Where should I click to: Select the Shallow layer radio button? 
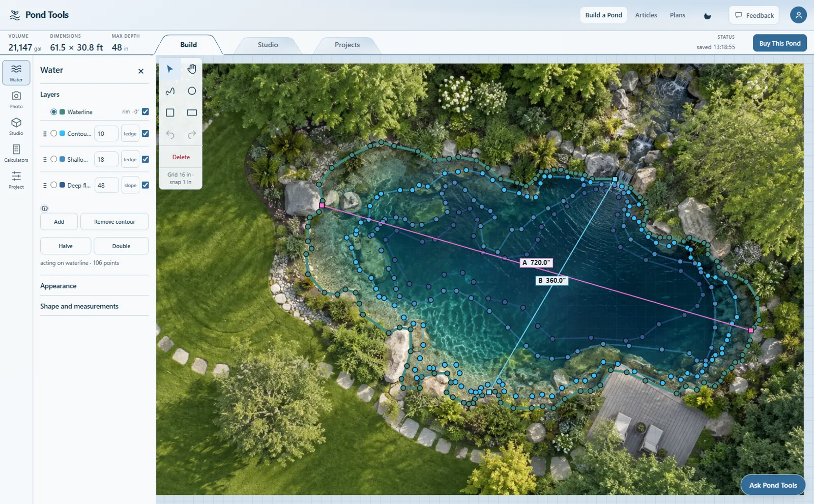[x=53, y=159]
